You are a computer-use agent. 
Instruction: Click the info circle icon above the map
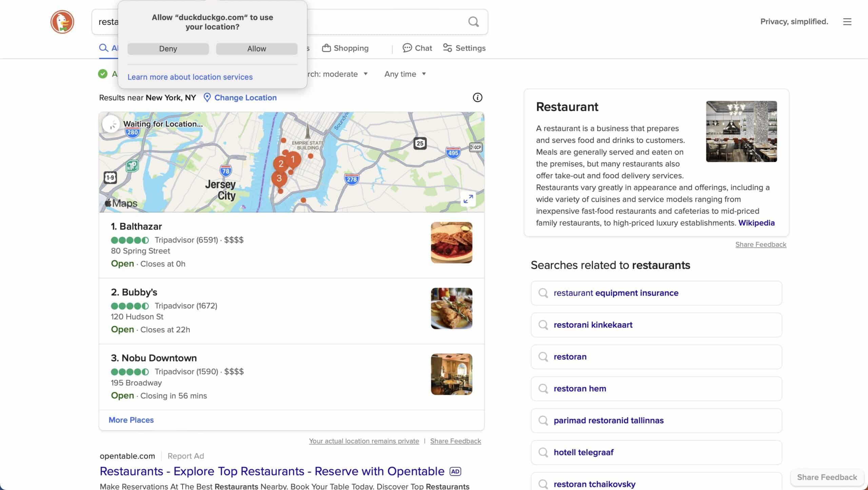point(477,98)
